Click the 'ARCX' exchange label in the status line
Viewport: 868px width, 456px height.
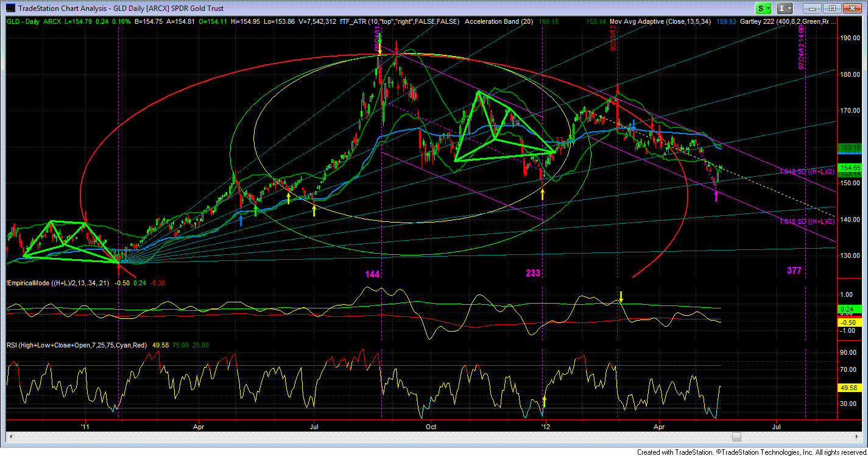[x=52, y=21]
